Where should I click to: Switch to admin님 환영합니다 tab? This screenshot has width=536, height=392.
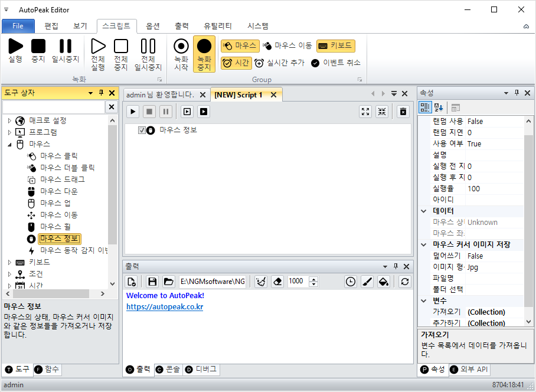160,94
